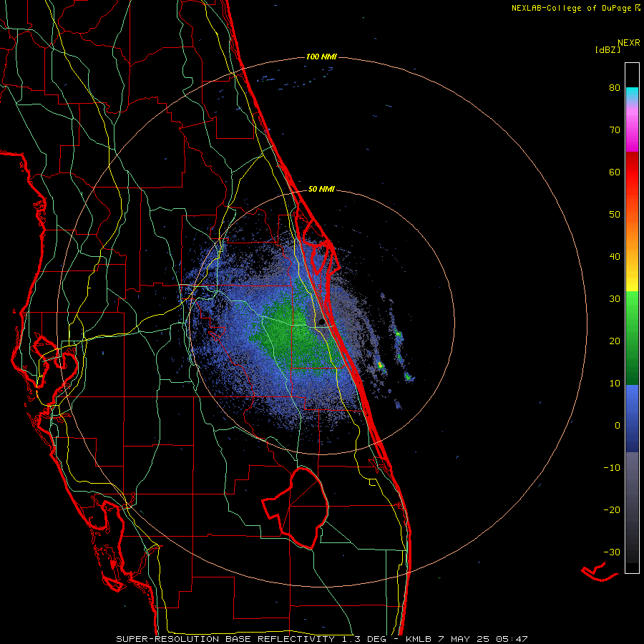
Task: Click the 100 NMI range ring label
Action: [x=321, y=57]
